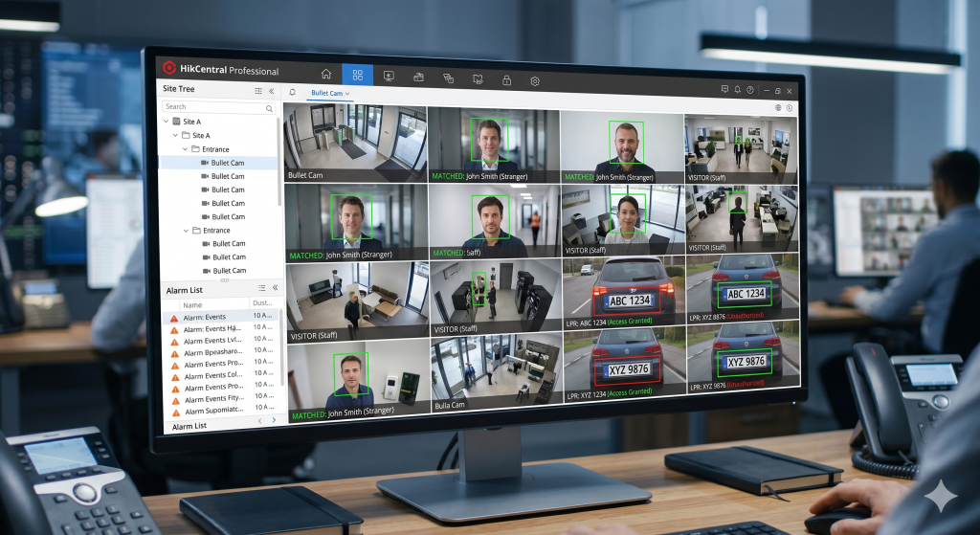Collapse the second Entrance folder
Image resolution: width=980 pixels, height=535 pixels.
[x=186, y=231]
